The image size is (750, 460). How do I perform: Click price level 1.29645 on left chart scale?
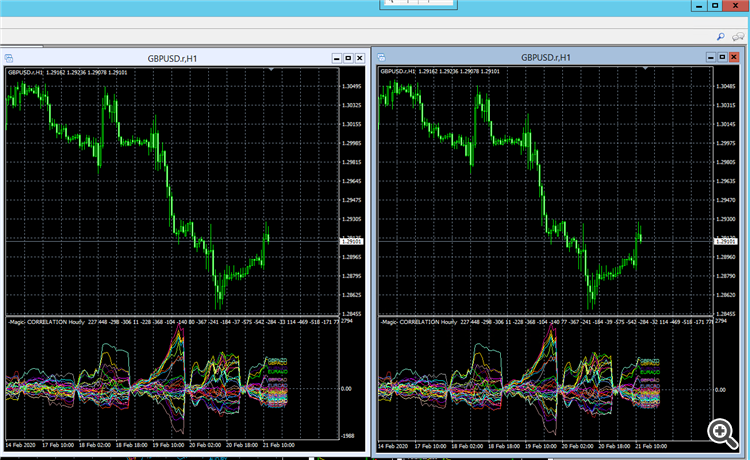pyautogui.click(x=352, y=181)
